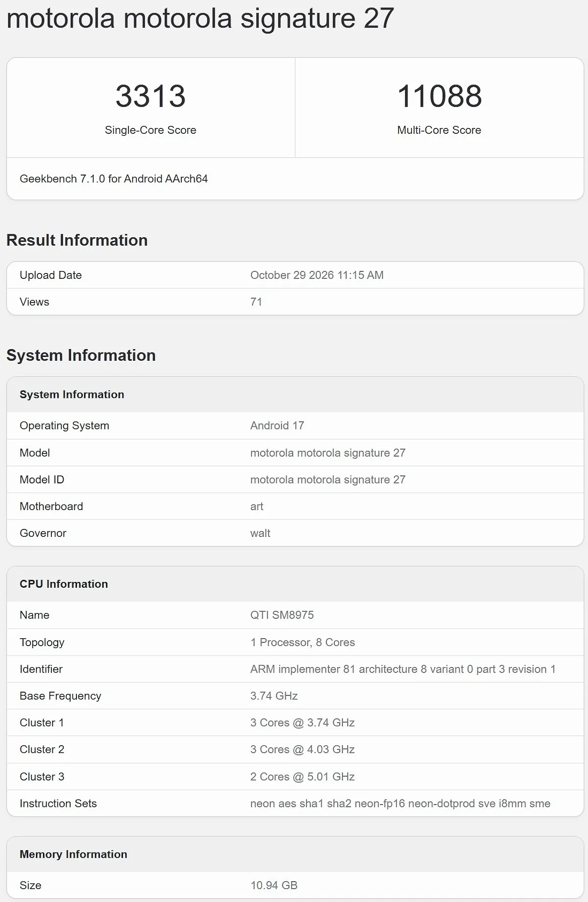Click the 'Memory Information' table header
The width and height of the screenshot is (588, 902).
(x=73, y=854)
